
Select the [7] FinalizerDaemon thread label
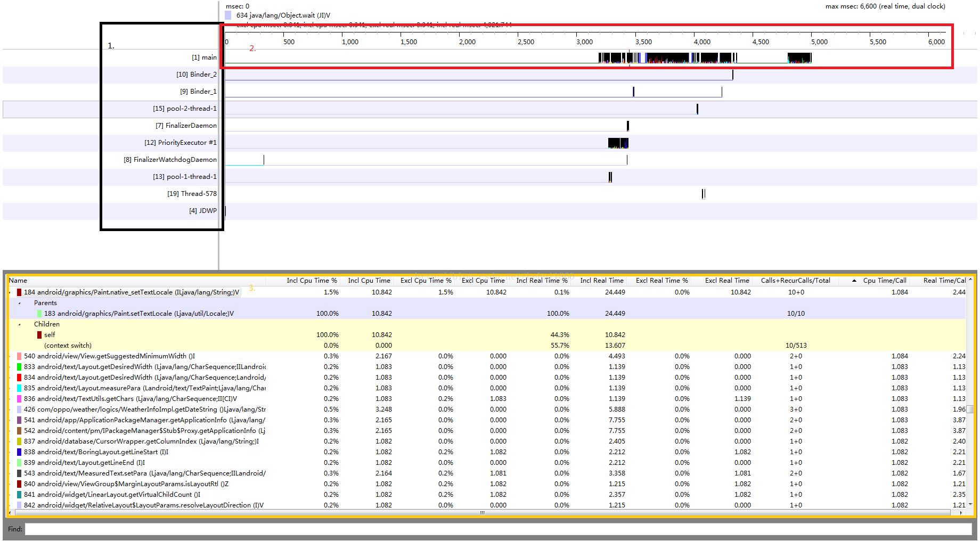click(x=186, y=126)
